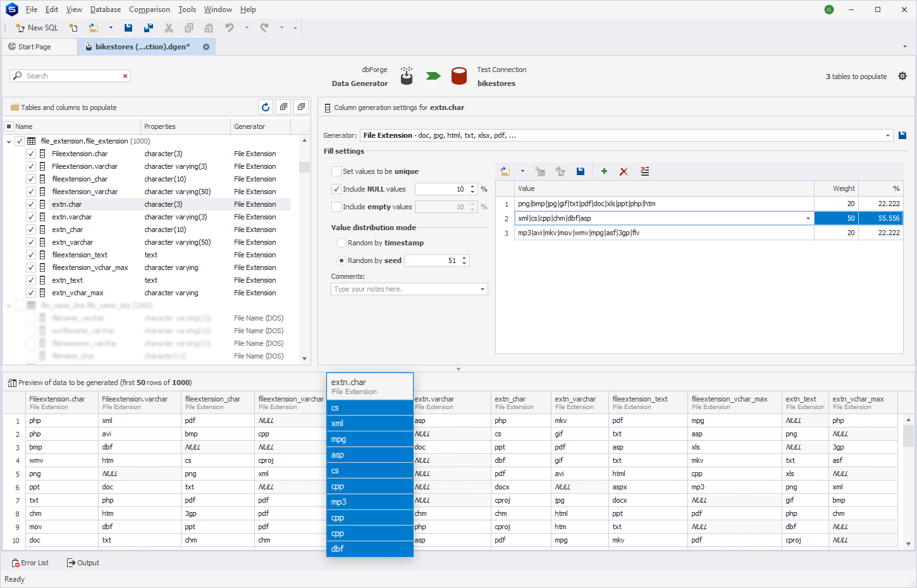Clear all values with the list-delete icon

tap(645, 171)
